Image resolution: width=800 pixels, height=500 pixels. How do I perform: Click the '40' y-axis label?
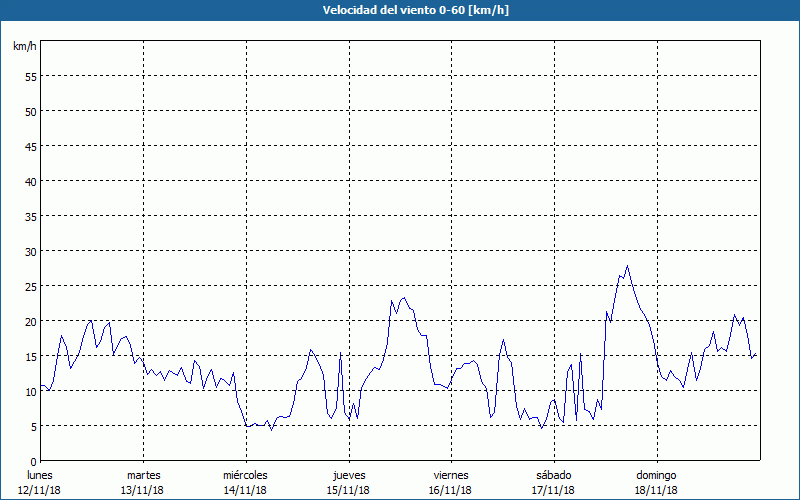[x=31, y=181]
